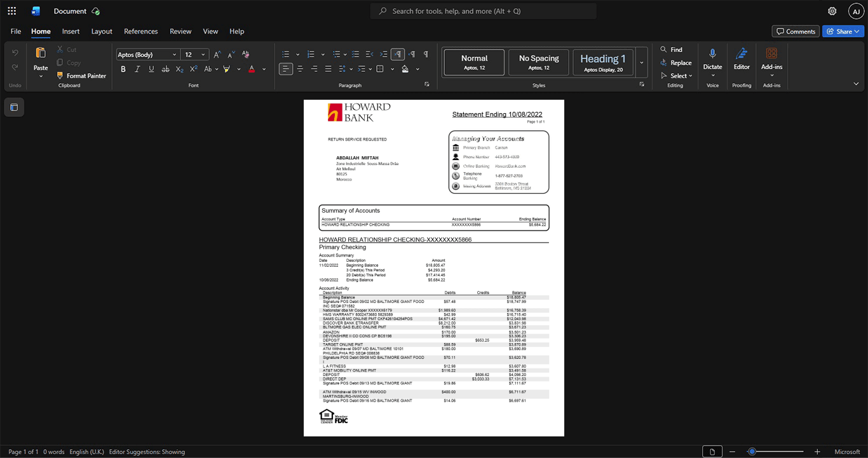Image resolution: width=868 pixels, height=458 pixels.
Task: Apply text highlight color
Action: (x=226, y=69)
